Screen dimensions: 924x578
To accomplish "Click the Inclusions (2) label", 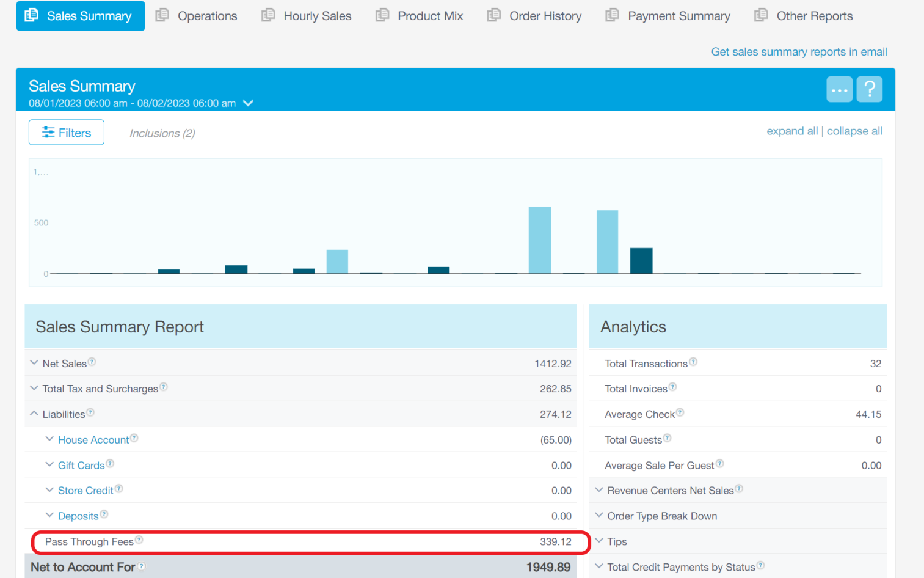I will (x=162, y=133).
